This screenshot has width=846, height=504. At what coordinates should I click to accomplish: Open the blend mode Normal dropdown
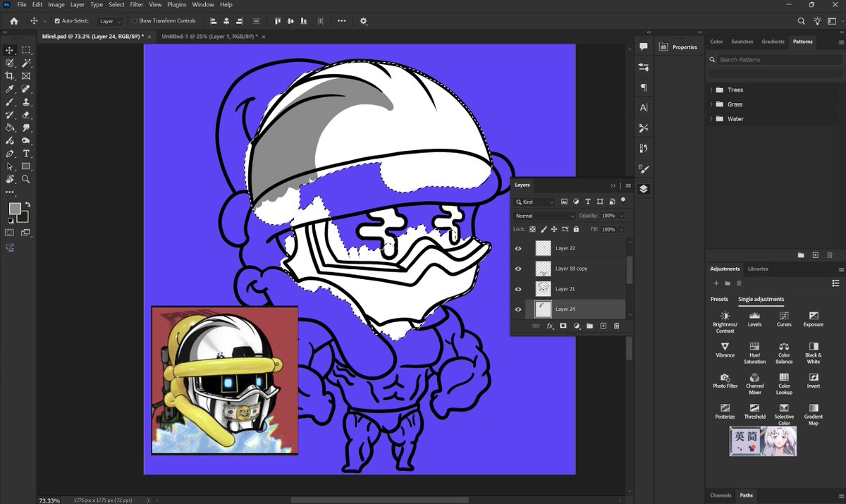pyautogui.click(x=545, y=216)
